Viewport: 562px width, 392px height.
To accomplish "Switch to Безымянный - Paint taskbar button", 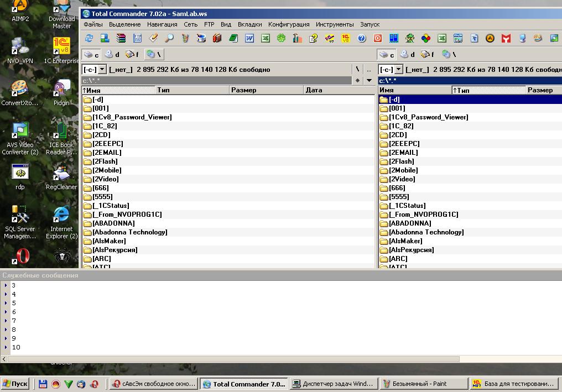I will 424,384.
